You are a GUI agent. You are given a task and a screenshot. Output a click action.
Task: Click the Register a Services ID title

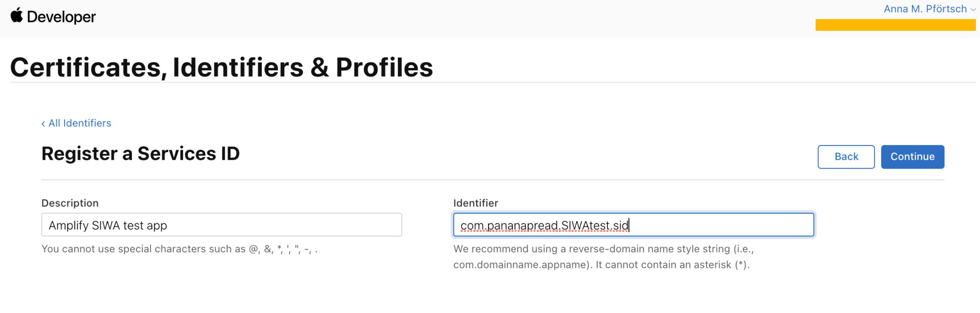pyautogui.click(x=140, y=154)
